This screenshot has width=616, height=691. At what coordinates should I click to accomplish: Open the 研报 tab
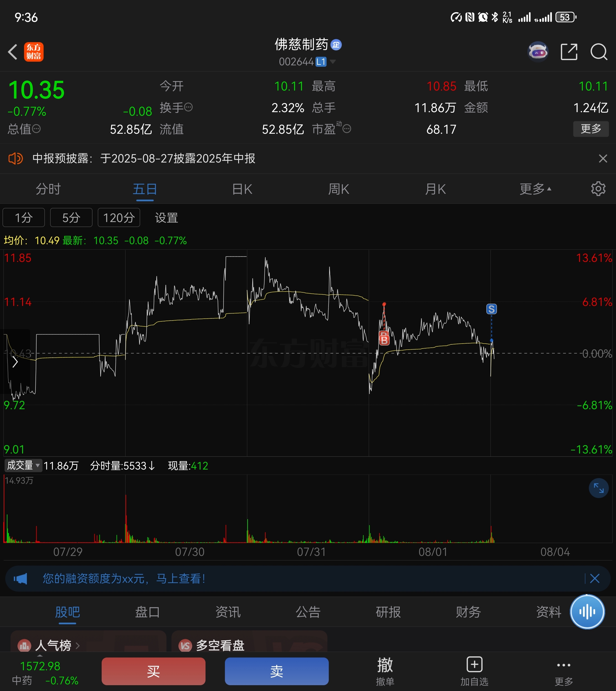(x=388, y=612)
